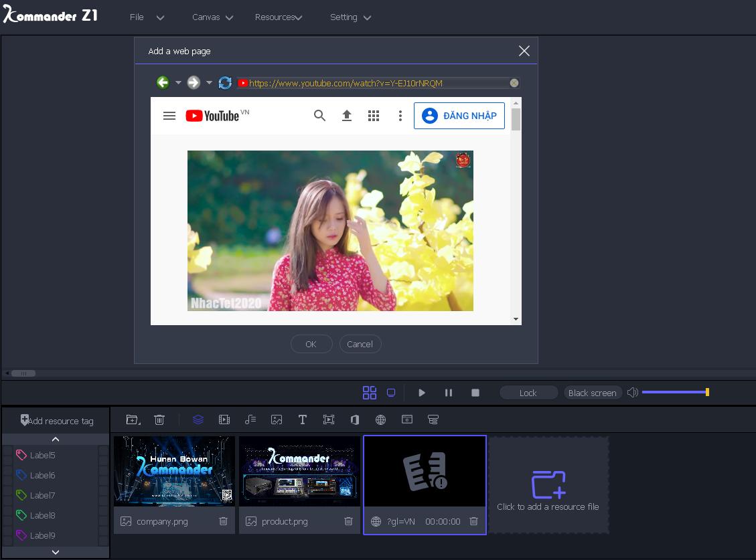The height and width of the screenshot is (560, 756).
Task: Click the green browser back arrow
Action: [x=163, y=83]
